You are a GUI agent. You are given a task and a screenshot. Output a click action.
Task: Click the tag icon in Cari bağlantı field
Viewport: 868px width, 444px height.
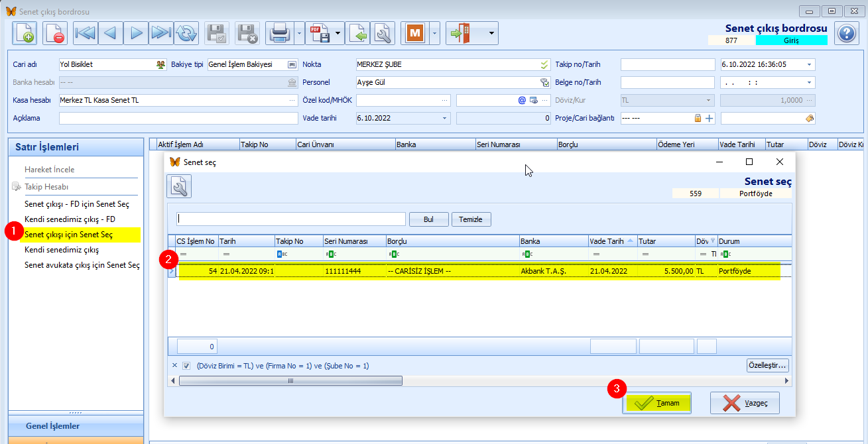pyautogui.click(x=809, y=118)
